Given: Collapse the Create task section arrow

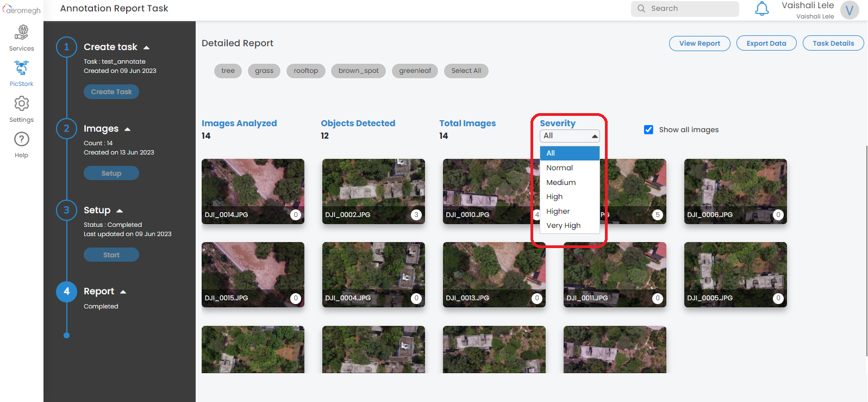Looking at the screenshot, I should [x=146, y=48].
